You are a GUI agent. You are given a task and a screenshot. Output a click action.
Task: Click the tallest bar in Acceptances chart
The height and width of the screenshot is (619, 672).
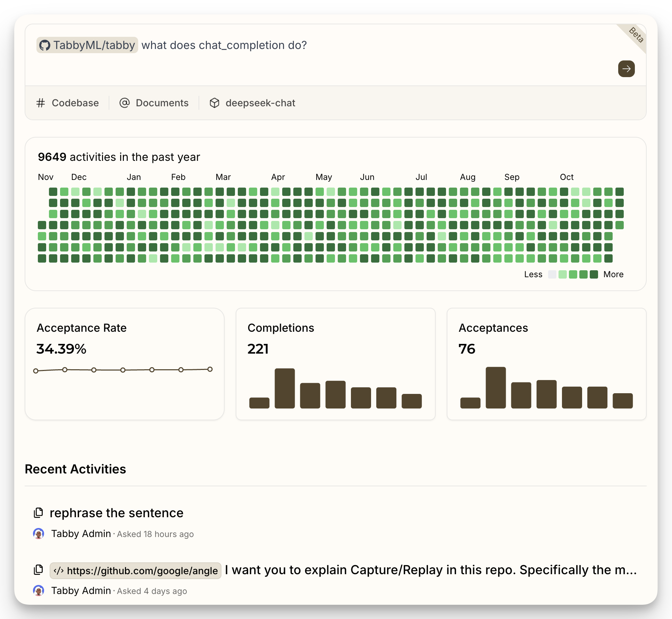pos(496,388)
